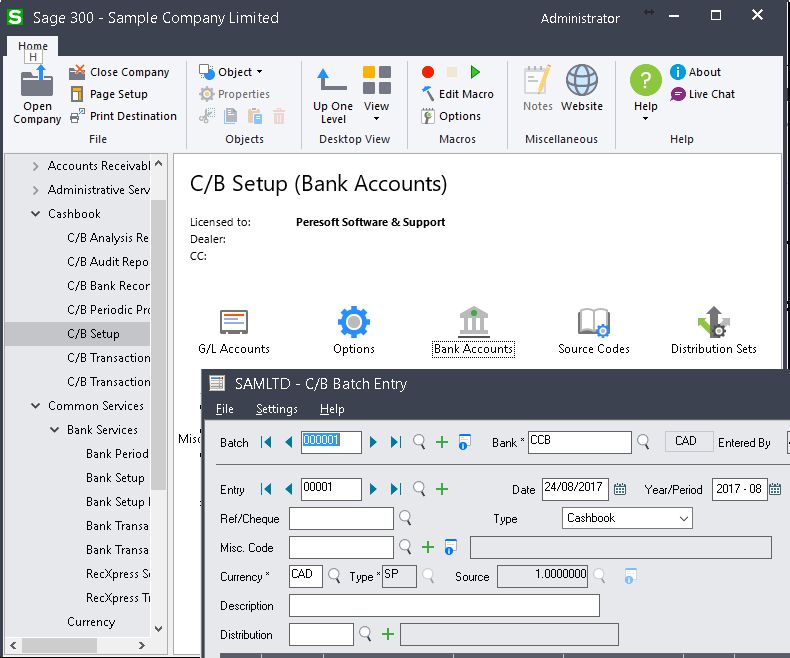Viewport: 790px width, 658px height.
Task: Go to the first batch in Batch Entry
Action: point(266,442)
